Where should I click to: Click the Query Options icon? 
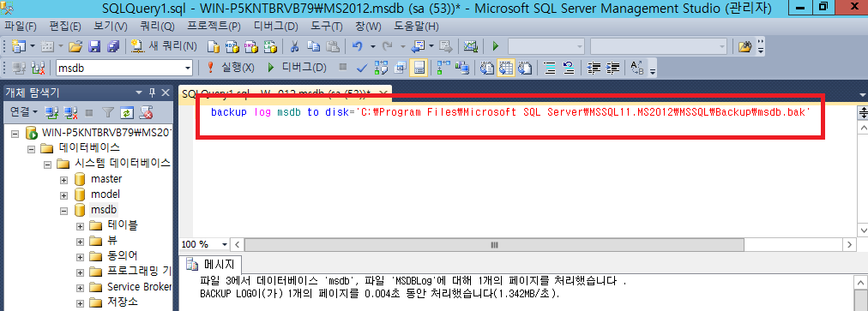pyautogui.click(x=401, y=68)
